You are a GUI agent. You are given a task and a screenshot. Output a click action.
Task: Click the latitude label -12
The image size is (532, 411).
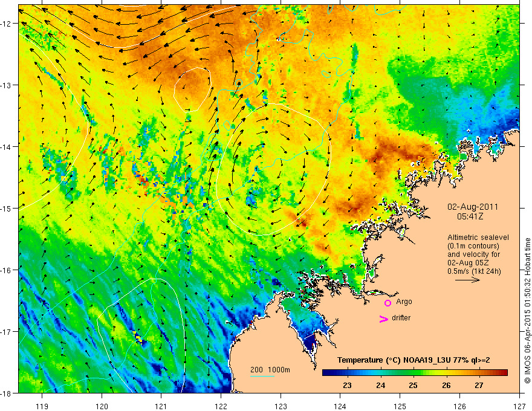coord(7,24)
